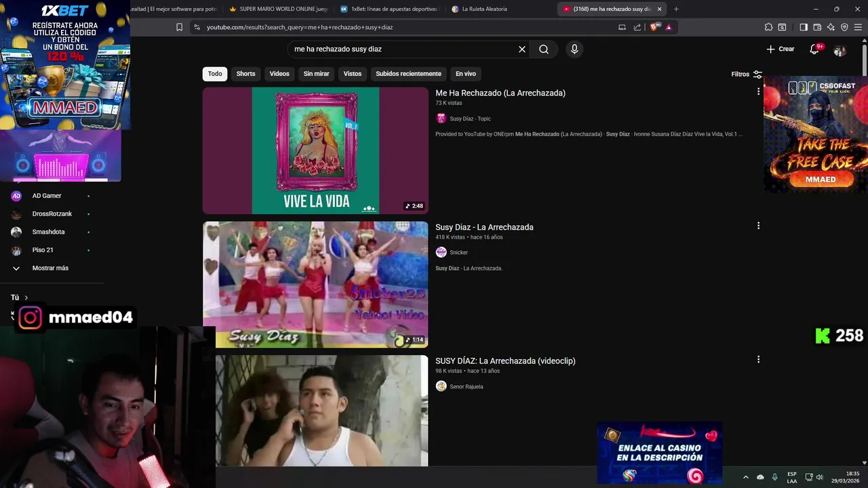Open the OneDrive cloud tray icon
Image resolution: width=868 pixels, height=488 pixels.
(x=760, y=477)
